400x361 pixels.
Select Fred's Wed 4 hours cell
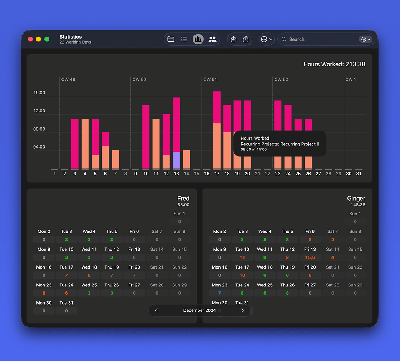click(89, 239)
